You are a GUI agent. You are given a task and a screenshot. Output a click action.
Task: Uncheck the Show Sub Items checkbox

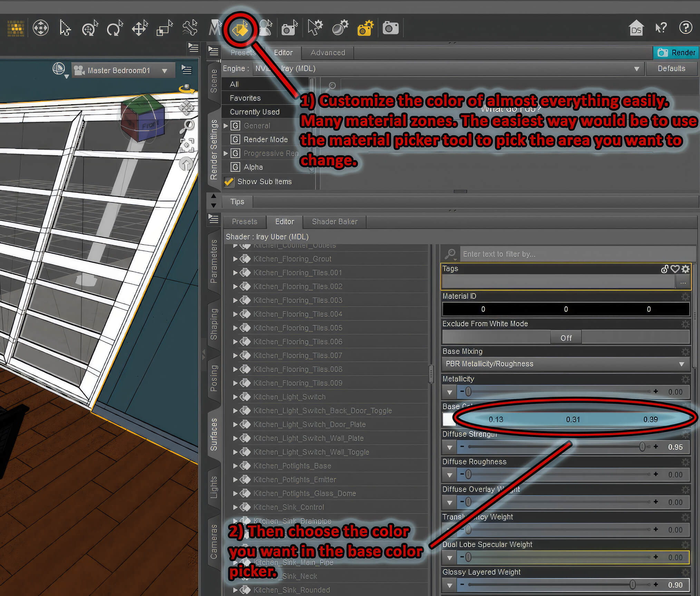pyautogui.click(x=229, y=181)
